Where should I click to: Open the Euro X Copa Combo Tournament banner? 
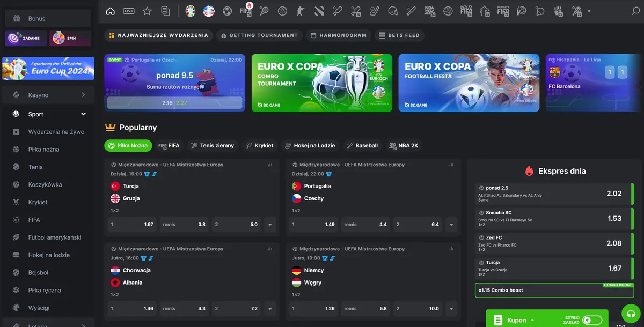coord(321,83)
